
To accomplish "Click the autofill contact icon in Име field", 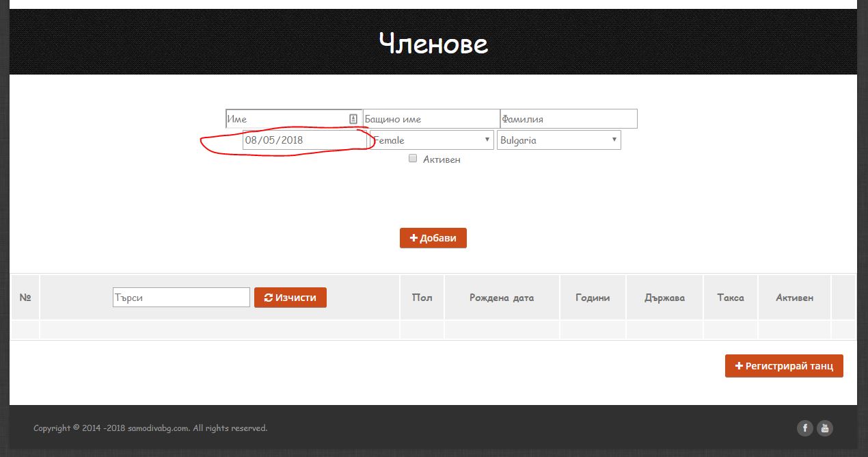I will (353, 119).
